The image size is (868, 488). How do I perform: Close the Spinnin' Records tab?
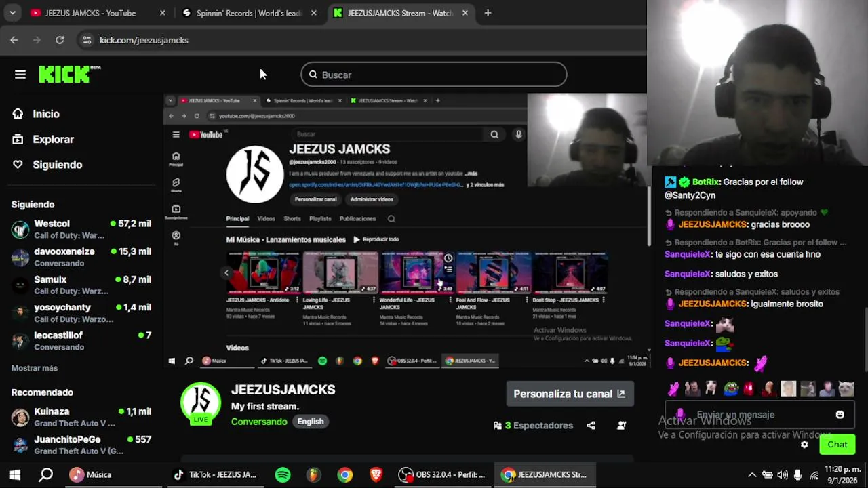(313, 13)
